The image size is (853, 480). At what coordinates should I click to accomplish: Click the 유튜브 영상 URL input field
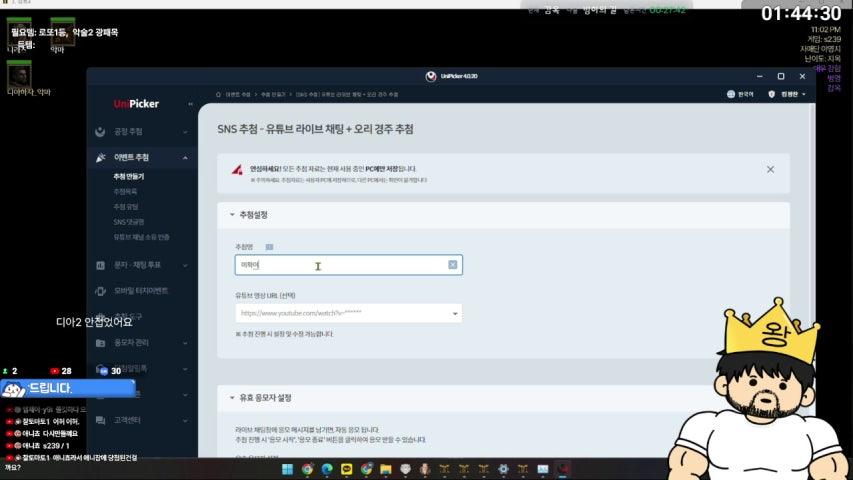click(349, 313)
